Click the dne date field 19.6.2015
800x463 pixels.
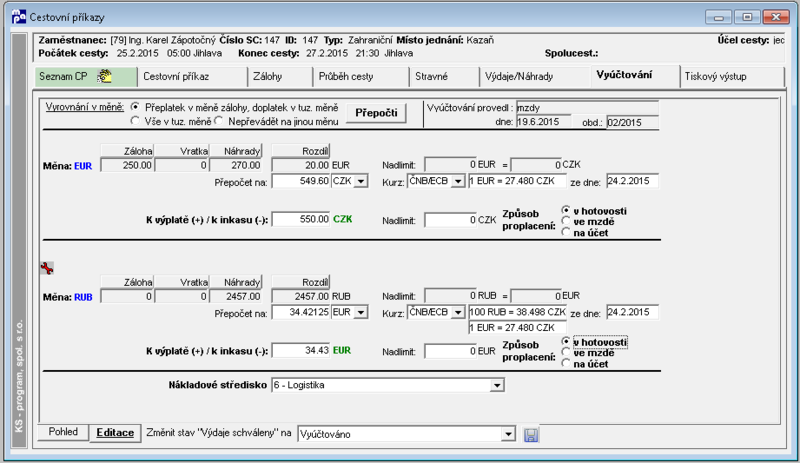(x=543, y=122)
